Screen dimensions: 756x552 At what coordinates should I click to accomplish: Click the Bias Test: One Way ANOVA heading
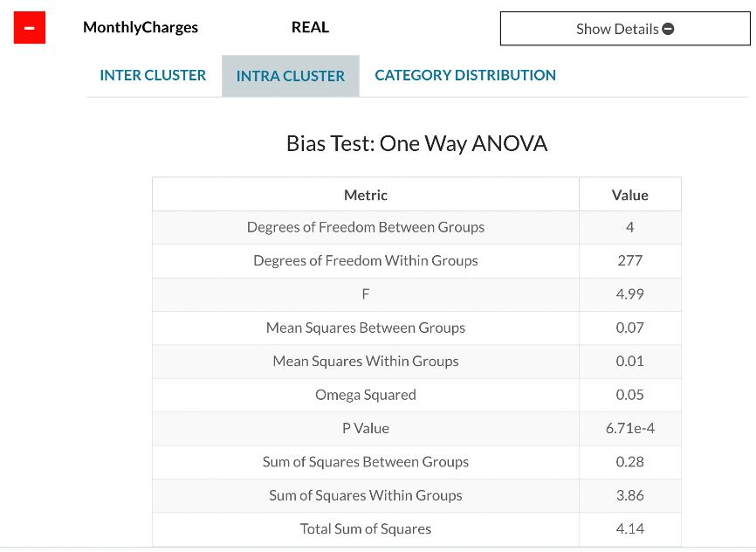(417, 143)
